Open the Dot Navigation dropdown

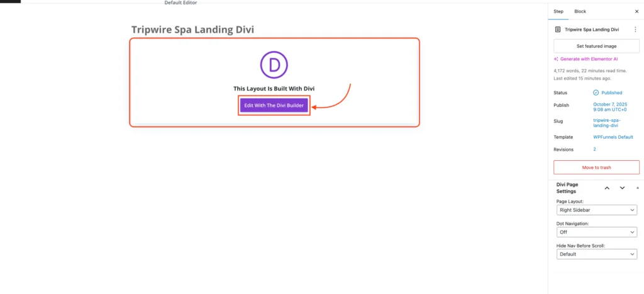tap(597, 232)
